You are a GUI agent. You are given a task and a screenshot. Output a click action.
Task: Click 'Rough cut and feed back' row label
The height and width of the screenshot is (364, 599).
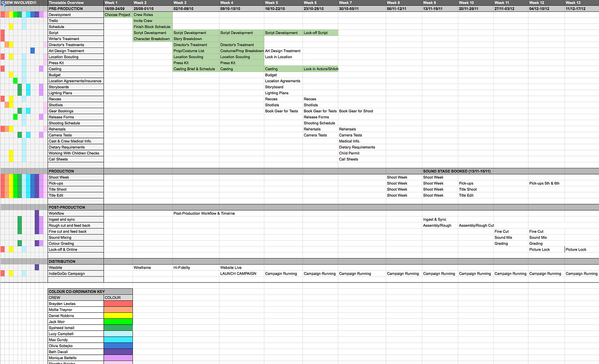76,226
